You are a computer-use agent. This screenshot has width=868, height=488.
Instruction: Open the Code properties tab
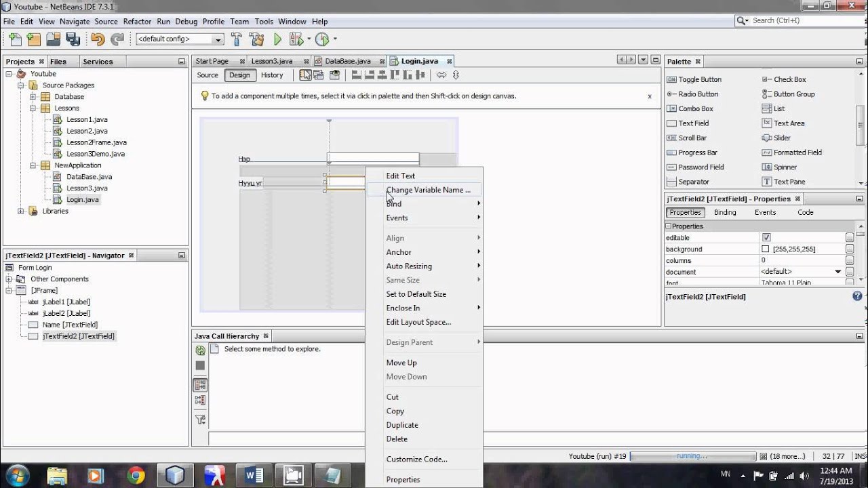805,212
